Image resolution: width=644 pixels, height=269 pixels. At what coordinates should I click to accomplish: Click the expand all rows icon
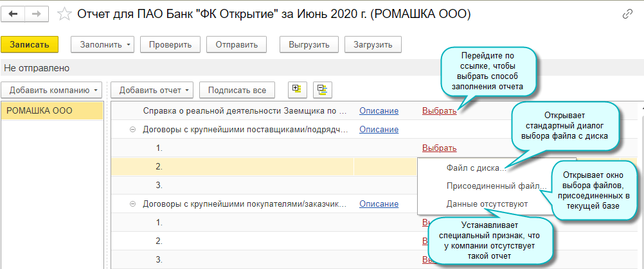pyautogui.click(x=296, y=89)
